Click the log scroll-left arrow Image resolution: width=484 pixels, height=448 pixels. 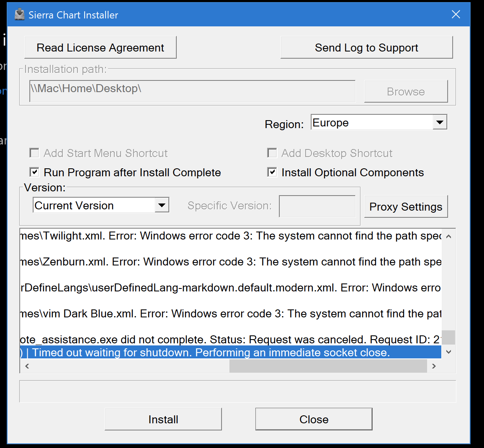(27, 366)
